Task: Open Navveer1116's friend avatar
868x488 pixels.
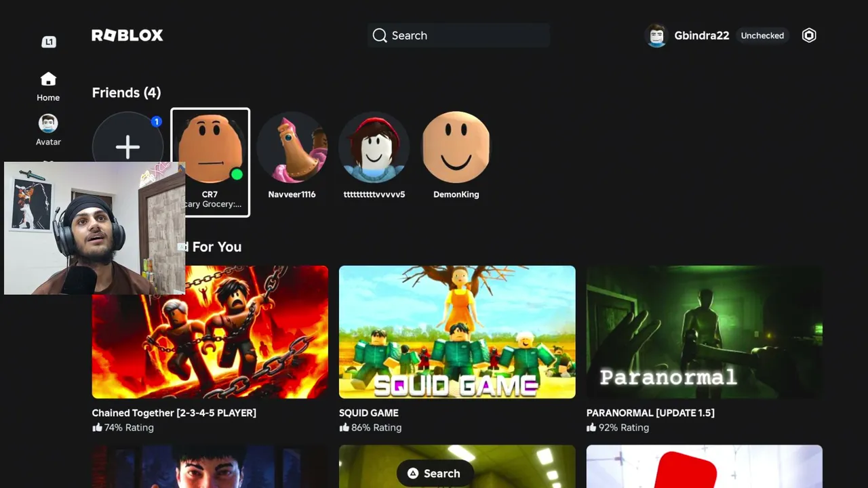Action: [x=292, y=147]
